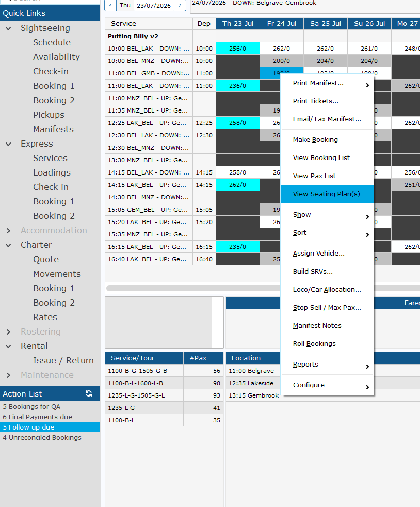Expand the Rostering section

(8, 332)
